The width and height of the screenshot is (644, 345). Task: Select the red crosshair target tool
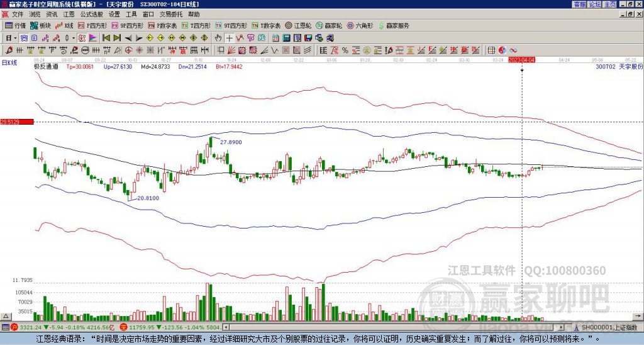128,50
